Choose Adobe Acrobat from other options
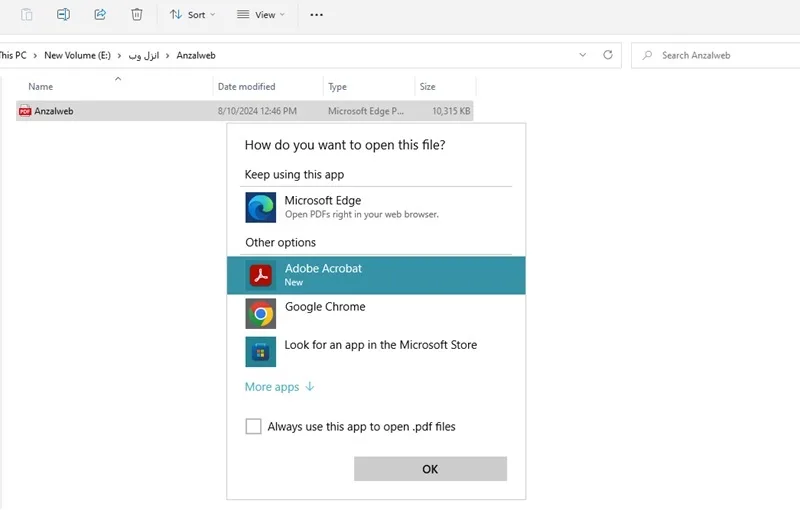This screenshot has width=800, height=510. pos(376,275)
